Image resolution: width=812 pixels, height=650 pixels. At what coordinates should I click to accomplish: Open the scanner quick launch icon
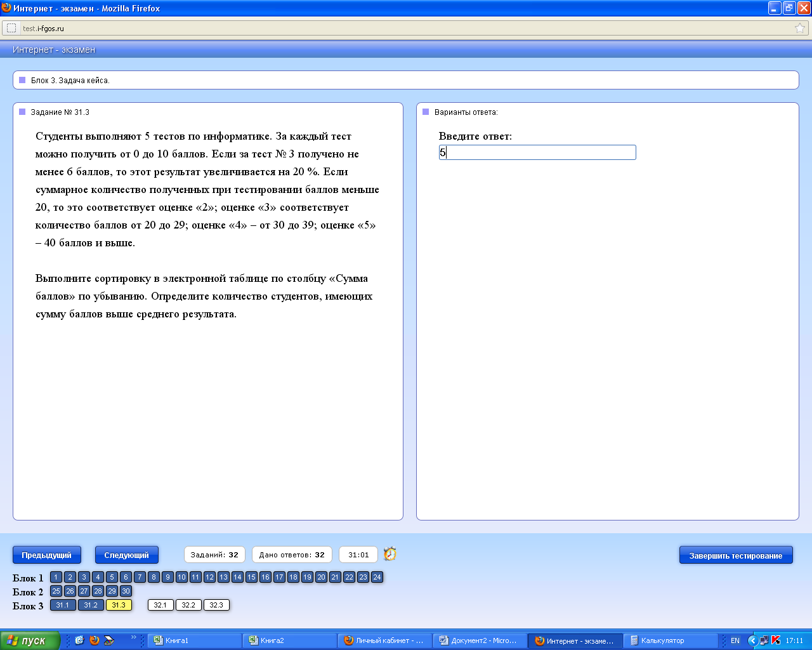[109, 640]
